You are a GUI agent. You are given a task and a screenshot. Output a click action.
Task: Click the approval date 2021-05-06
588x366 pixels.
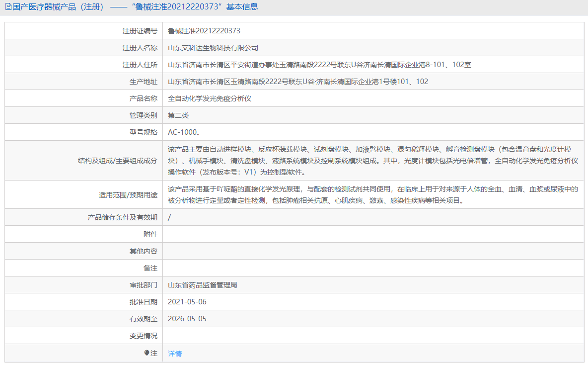[x=189, y=301]
